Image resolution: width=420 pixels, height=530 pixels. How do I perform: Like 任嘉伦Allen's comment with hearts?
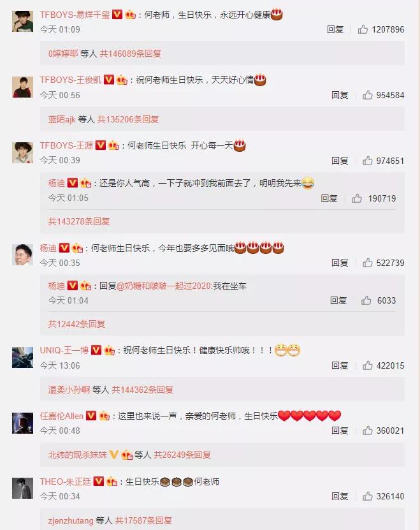(x=368, y=431)
